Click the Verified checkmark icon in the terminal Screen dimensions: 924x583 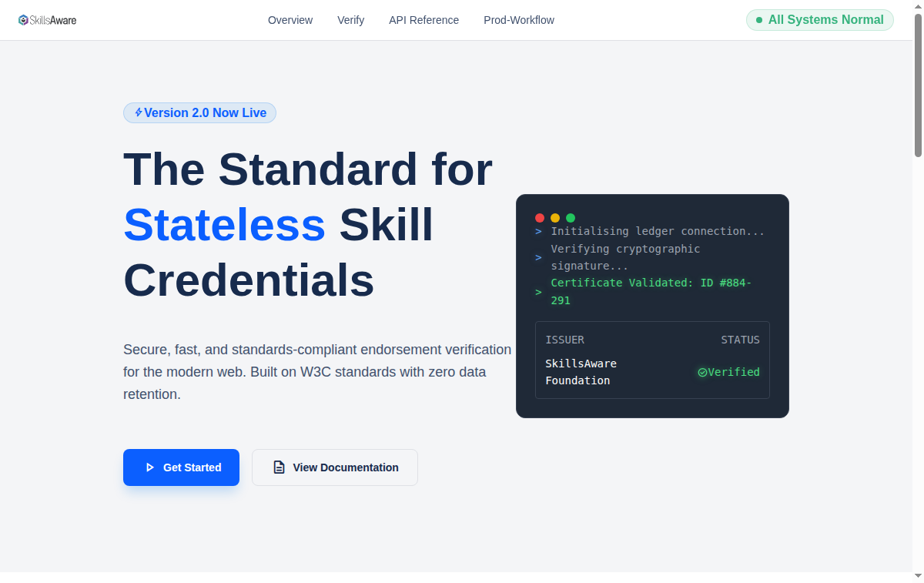coord(703,372)
